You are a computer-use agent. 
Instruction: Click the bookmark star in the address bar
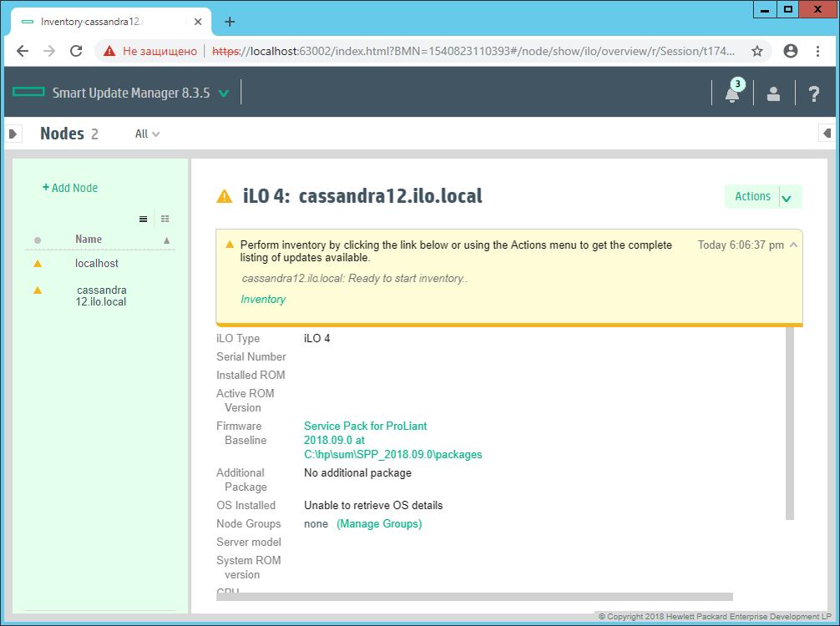(757, 51)
